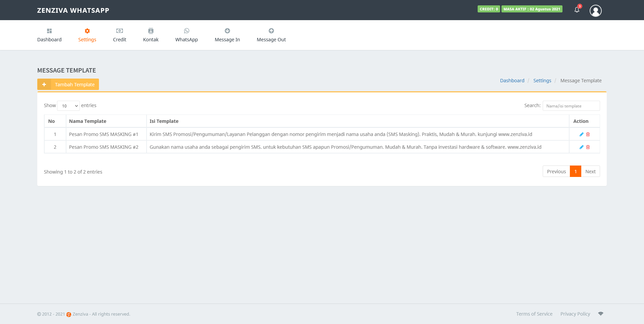Open the user profile avatar
Screen dimensions: 644x324
coord(596,11)
